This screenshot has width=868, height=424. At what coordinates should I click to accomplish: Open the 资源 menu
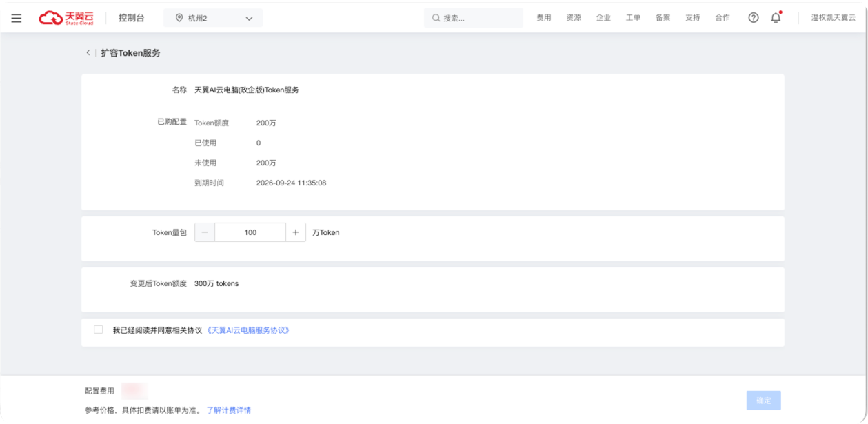pos(574,18)
